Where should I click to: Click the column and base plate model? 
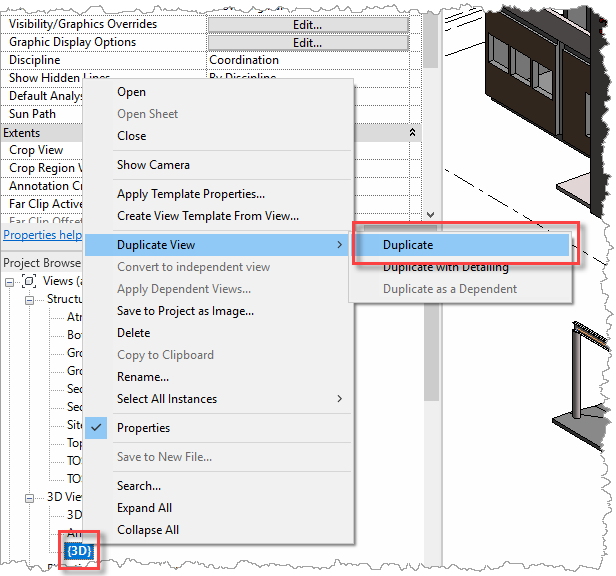pyautogui.click(x=582, y=385)
